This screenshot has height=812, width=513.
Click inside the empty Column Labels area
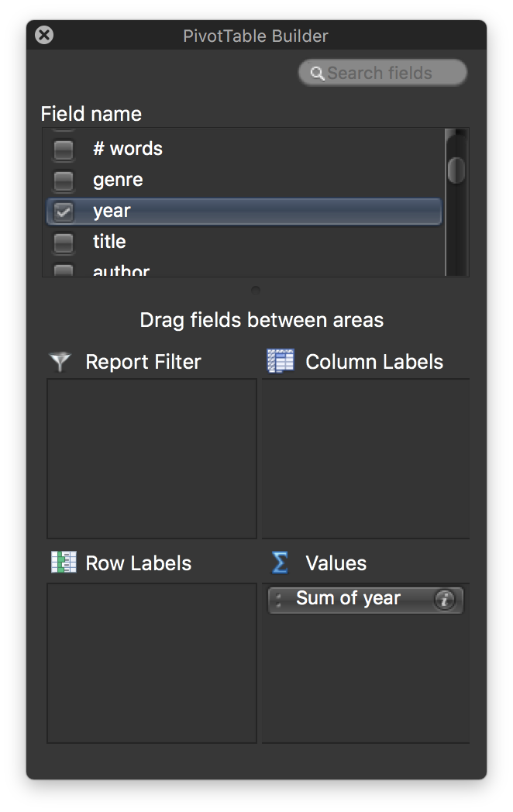[x=366, y=459]
